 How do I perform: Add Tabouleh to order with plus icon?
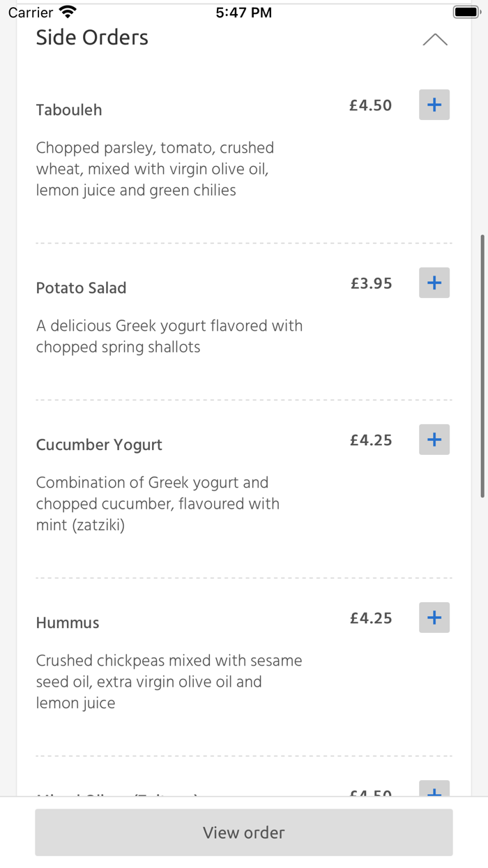[x=434, y=105]
